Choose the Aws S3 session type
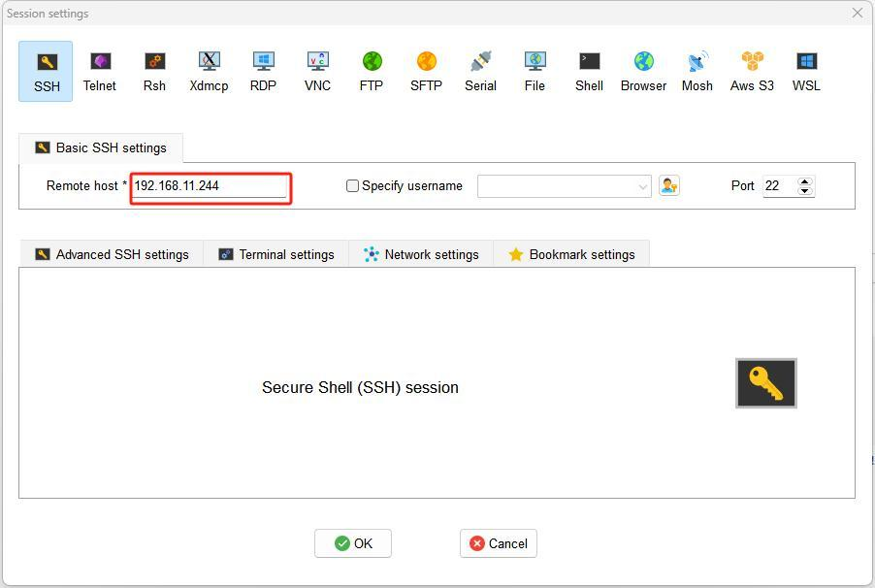The height and width of the screenshot is (588, 875). 752,72
